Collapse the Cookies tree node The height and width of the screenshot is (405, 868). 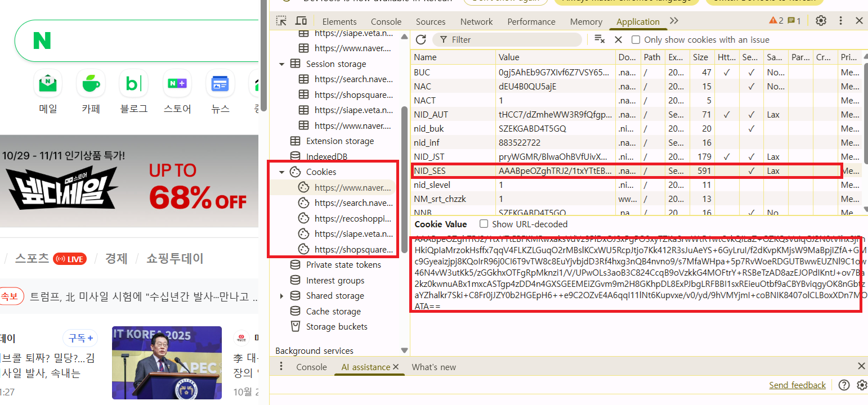coord(281,172)
